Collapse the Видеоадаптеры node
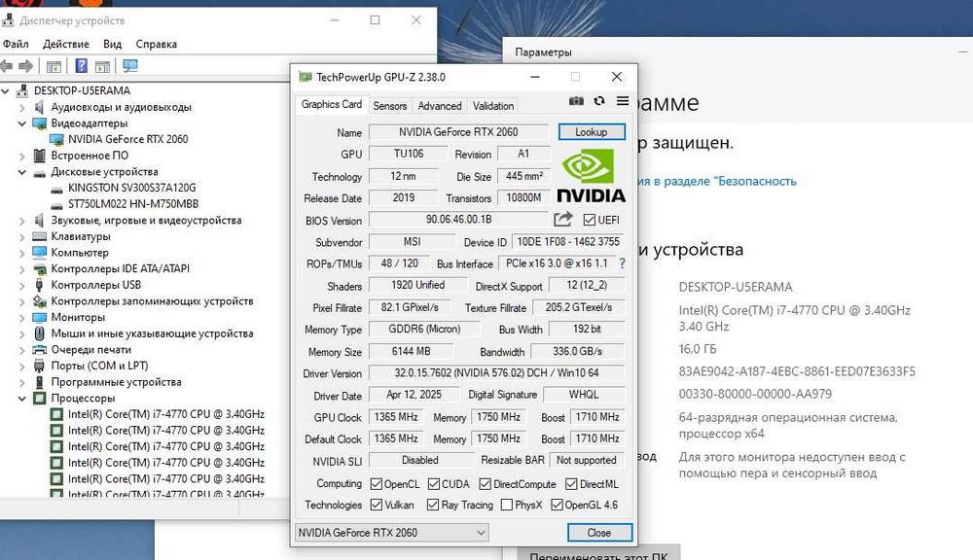The width and height of the screenshot is (973, 560). [22, 123]
